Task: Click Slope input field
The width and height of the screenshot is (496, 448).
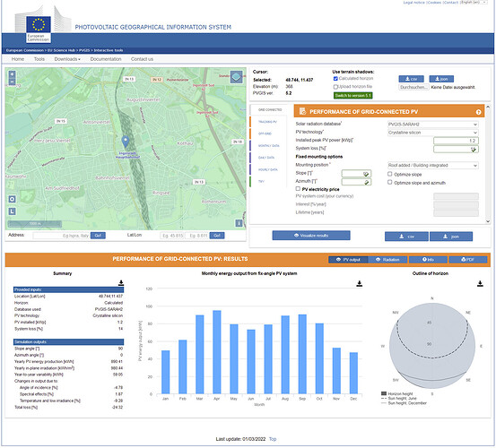Action: coord(356,174)
